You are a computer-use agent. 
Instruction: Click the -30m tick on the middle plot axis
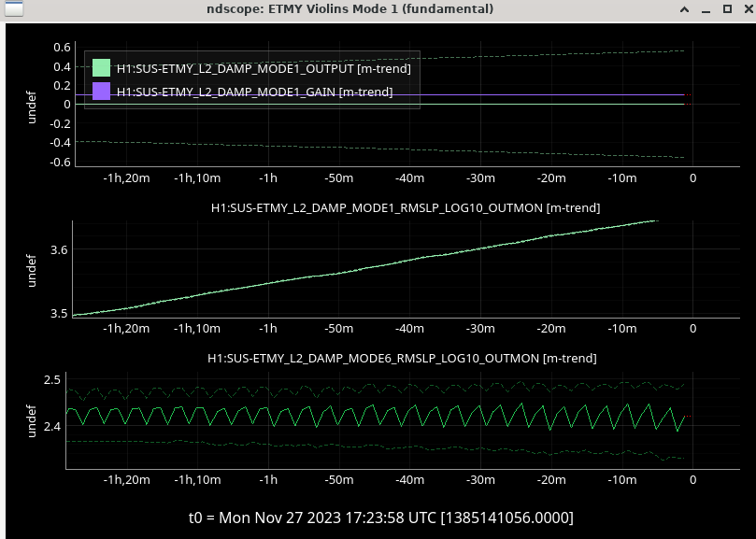(x=479, y=328)
